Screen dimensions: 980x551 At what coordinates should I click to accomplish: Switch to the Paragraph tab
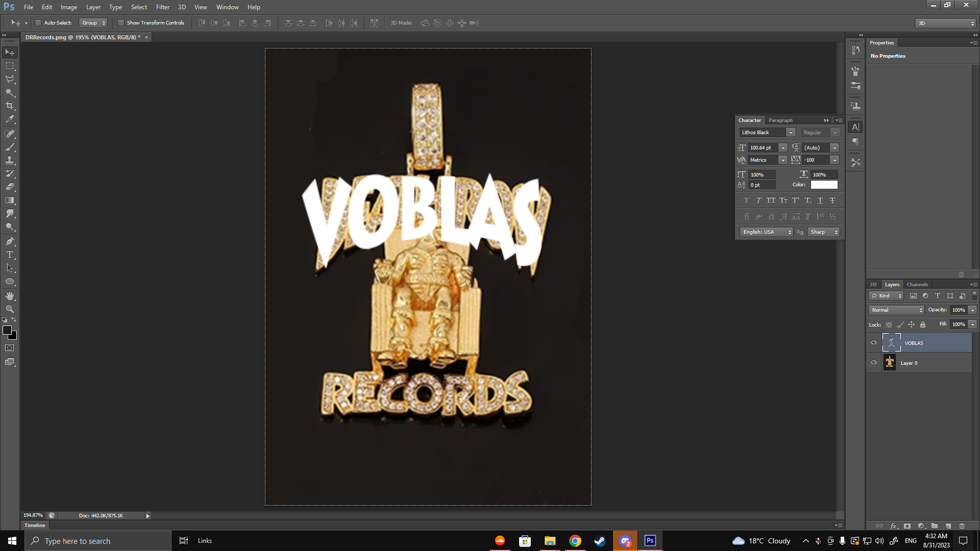[x=780, y=120]
